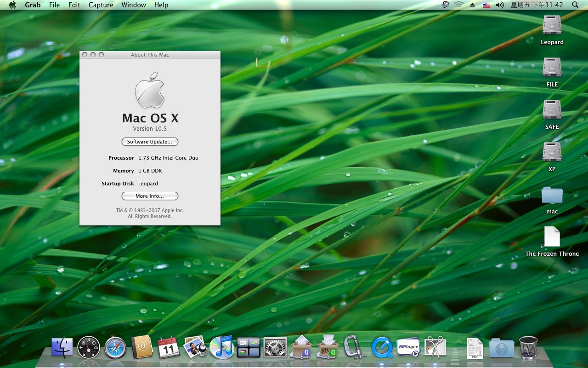Image resolution: width=588 pixels, height=368 pixels.
Task: Click the Startup Disk value 'Leopard'
Action: coord(148,184)
